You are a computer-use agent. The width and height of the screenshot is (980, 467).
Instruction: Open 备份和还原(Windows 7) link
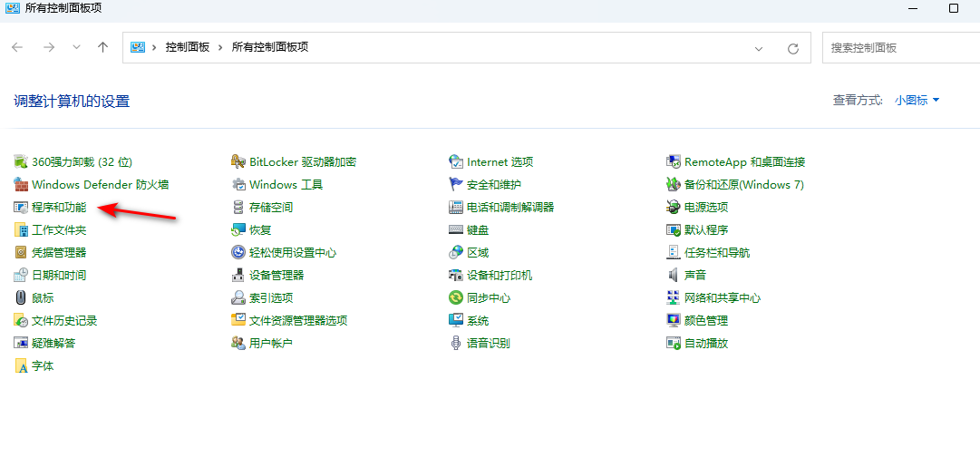[x=744, y=184]
